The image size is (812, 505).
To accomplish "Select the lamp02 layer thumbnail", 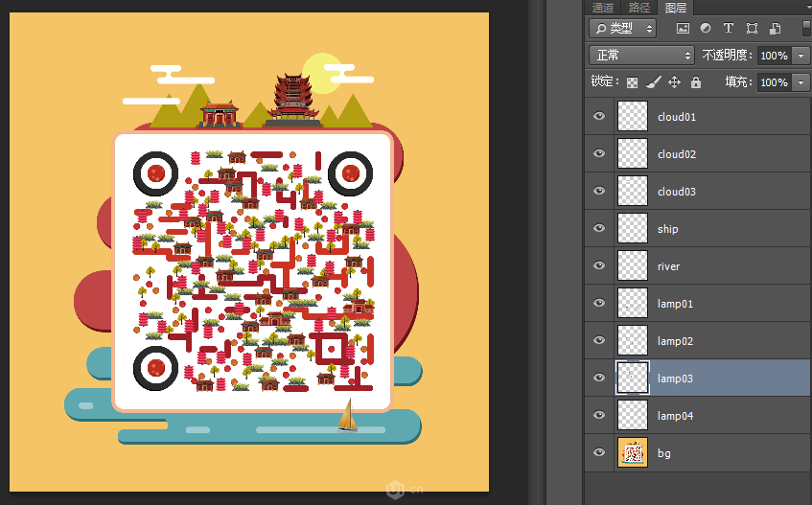I will [633, 340].
